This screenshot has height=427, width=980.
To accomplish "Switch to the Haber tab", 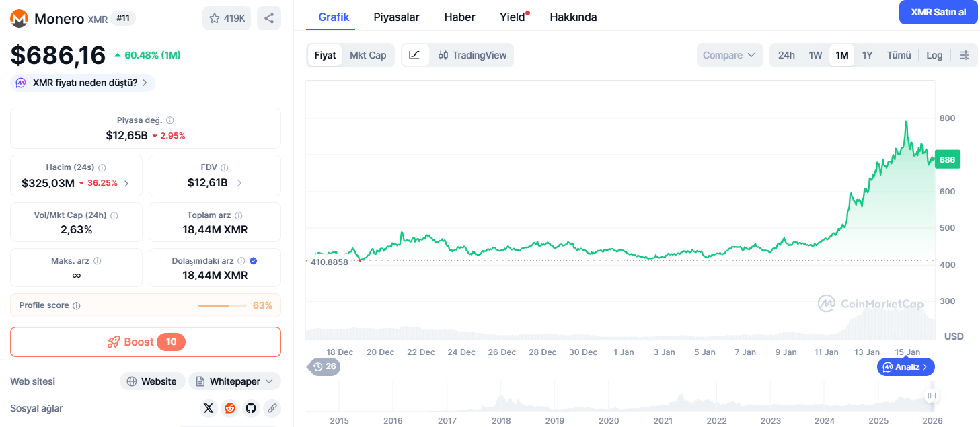I will tap(459, 17).
